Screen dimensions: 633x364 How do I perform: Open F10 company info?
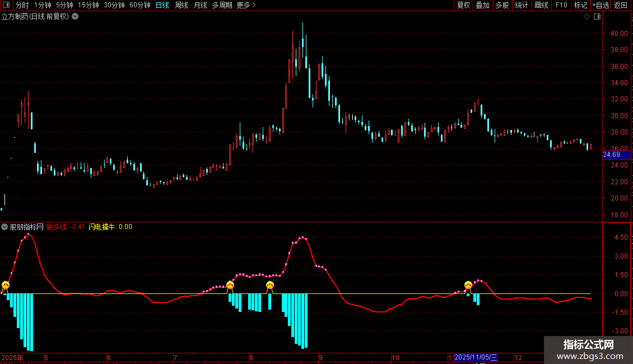click(x=561, y=5)
